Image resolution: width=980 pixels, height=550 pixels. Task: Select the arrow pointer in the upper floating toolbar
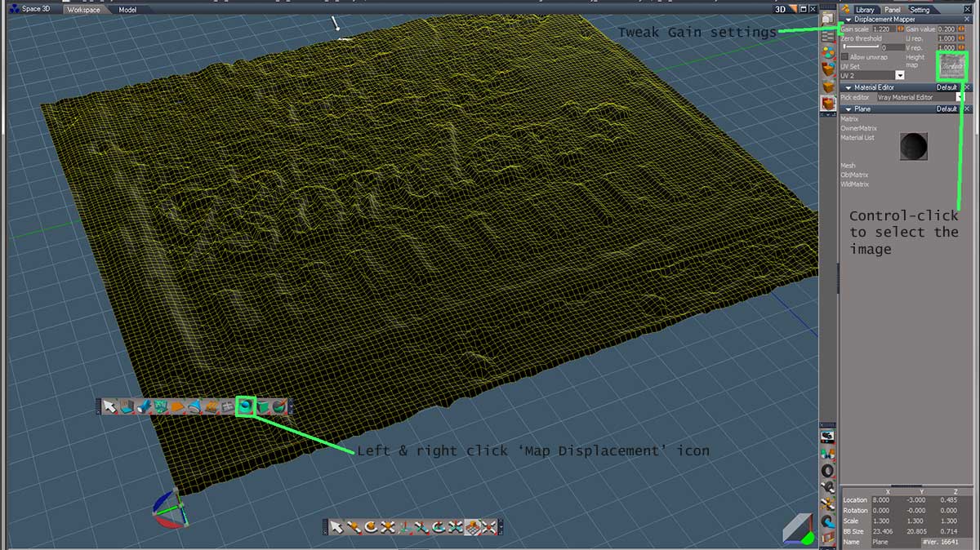pos(111,406)
